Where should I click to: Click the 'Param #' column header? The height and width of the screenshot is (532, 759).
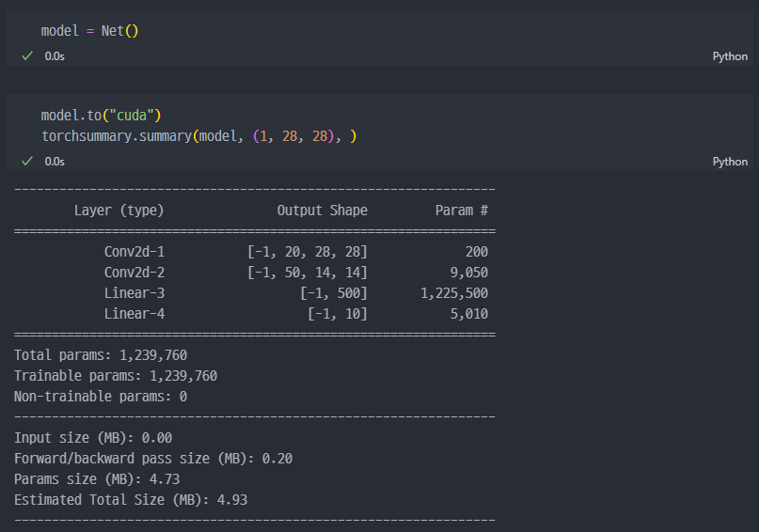pyautogui.click(x=461, y=211)
